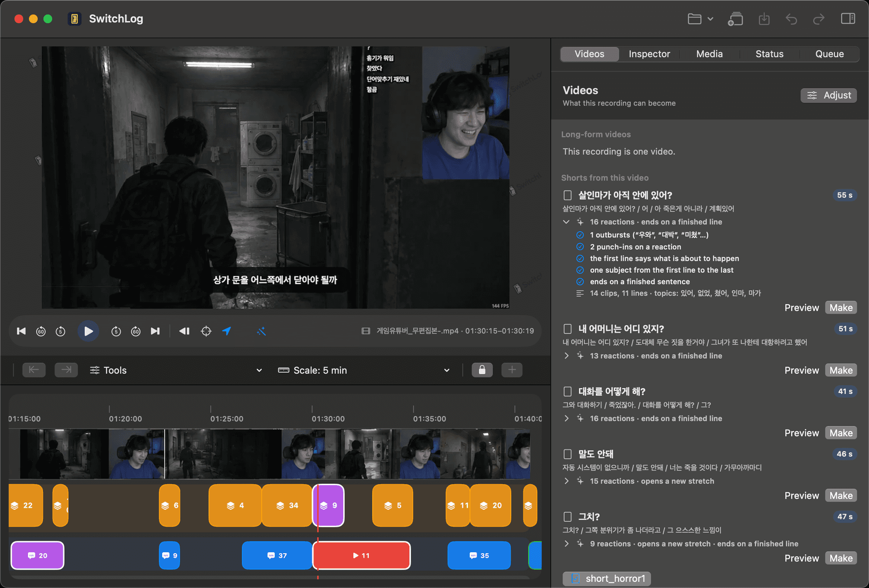869x588 pixels.
Task: Switch to the Status tab
Action: tap(770, 54)
